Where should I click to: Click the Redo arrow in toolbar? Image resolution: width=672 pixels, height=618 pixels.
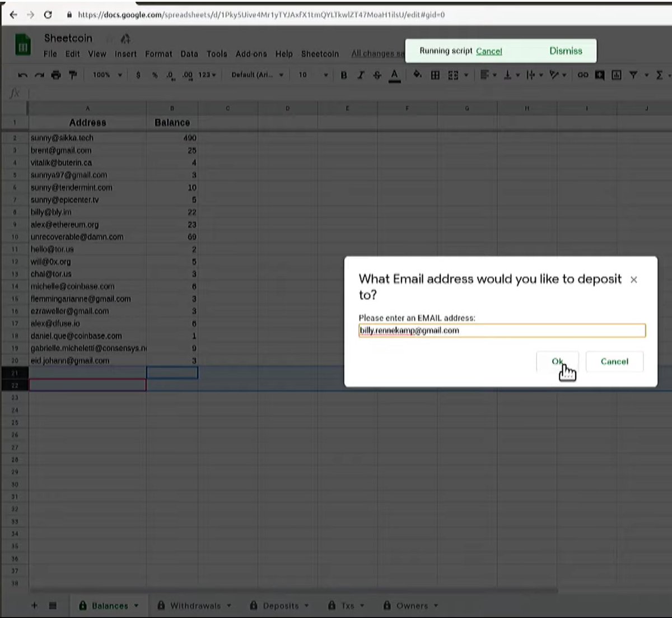click(39, 75)
